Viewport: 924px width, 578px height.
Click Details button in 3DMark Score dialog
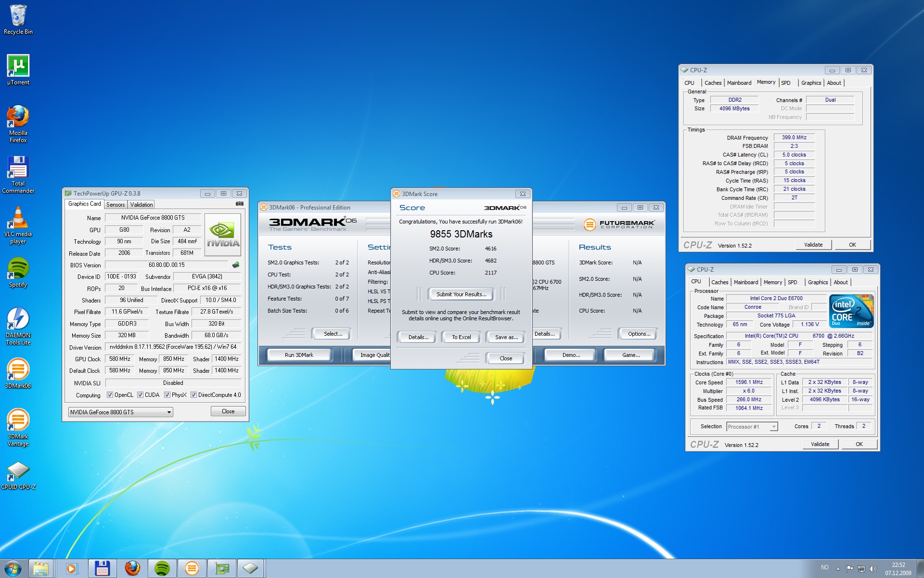click(x=418, y=337)
